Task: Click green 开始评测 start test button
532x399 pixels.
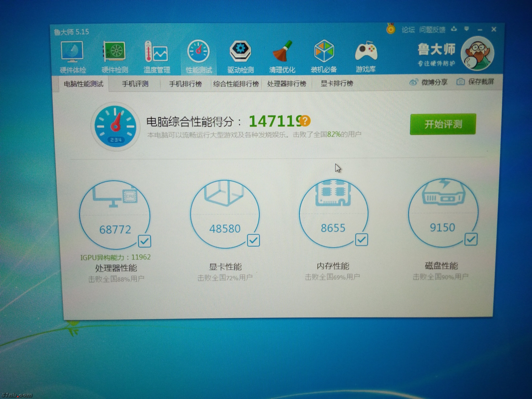Action: pyautogui.click(x=443, y=124)
